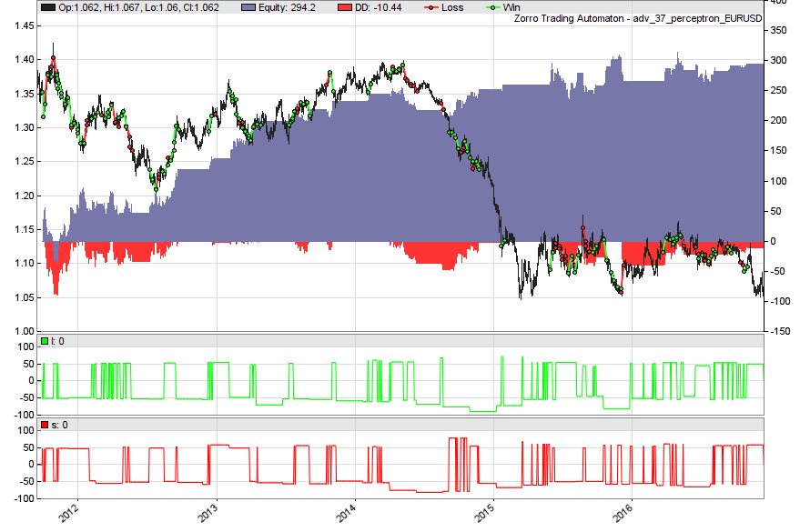Click the 1.35 price axis label
This screenshot has height=532, width=800.
click(x=25, y=94)
